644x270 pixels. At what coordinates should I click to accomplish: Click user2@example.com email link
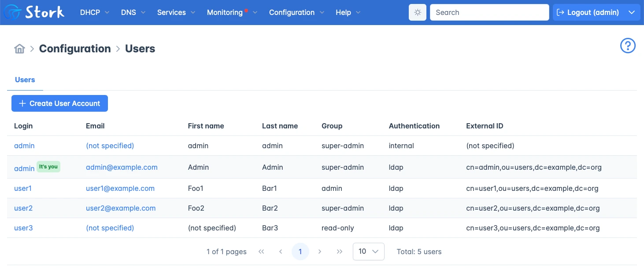coord(121,208)
